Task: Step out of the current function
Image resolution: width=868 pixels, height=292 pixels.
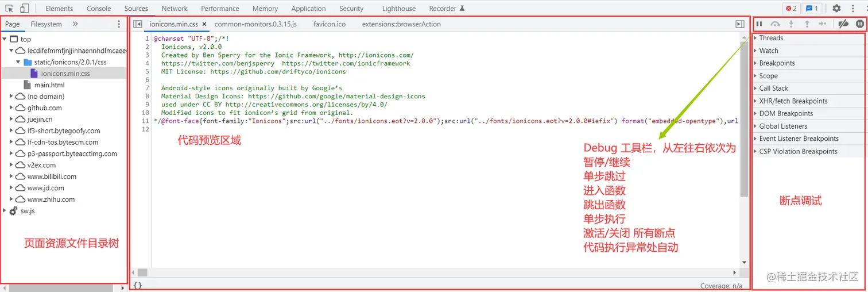Action: pyautogui.click(x=807, y=24)
